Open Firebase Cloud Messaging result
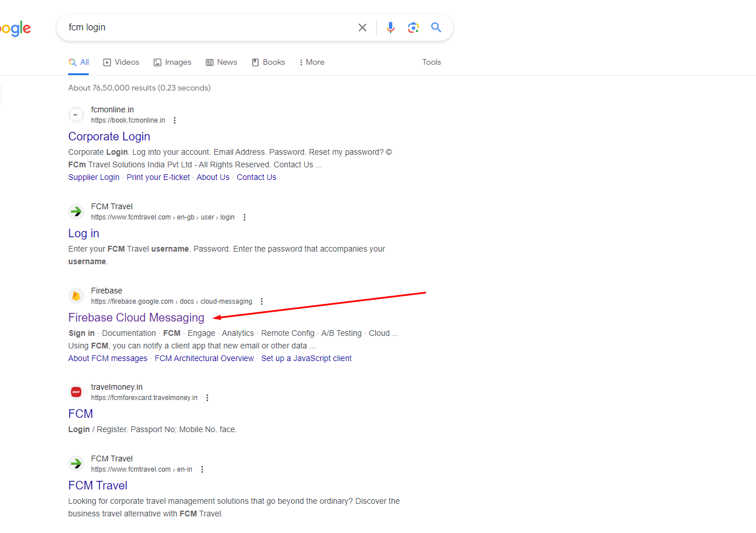The image size is (756, 533). [136, 318]
